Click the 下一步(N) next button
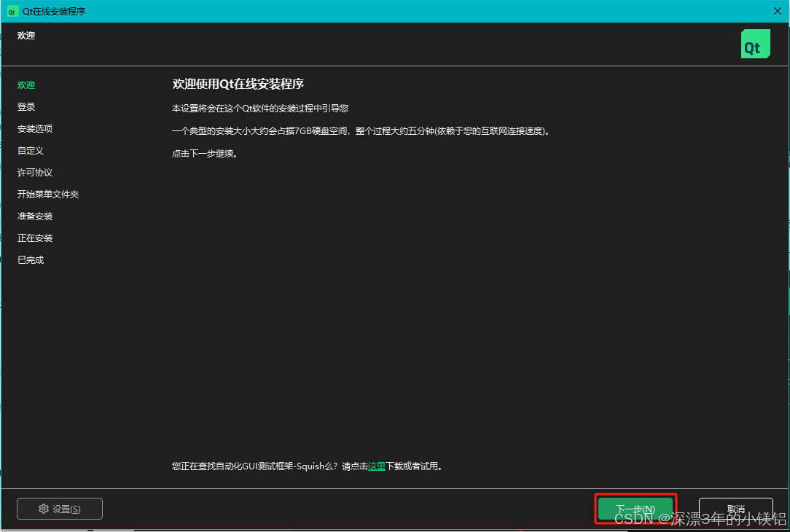790x532 pixels. [x=635, y=509]
